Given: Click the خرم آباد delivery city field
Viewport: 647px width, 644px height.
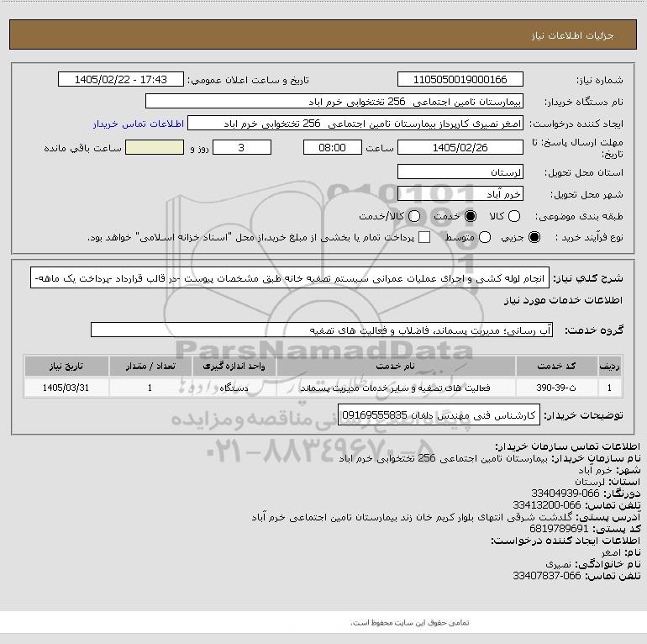Looking at the screenshot, I should [460, 193].
